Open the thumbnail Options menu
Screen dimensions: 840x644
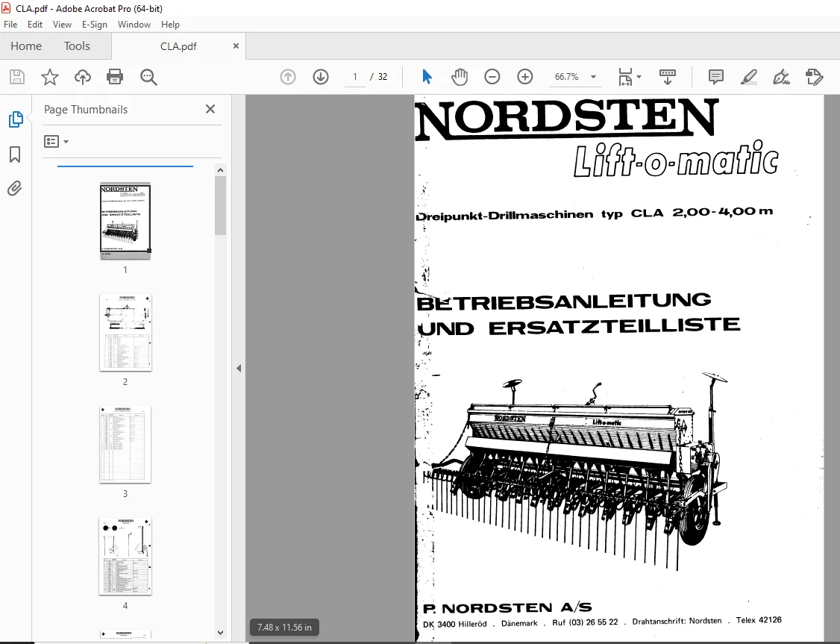pyautogui.click(x=56, y=142)
